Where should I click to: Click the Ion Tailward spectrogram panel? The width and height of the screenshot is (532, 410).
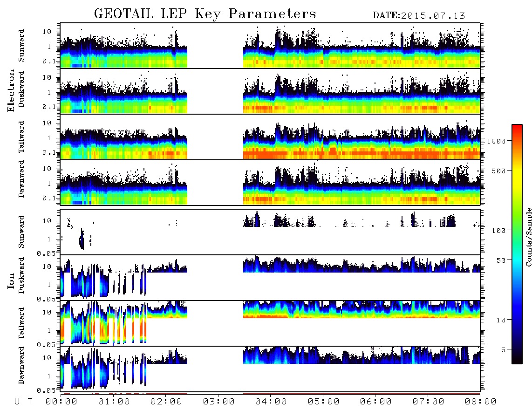pos(270,323)
